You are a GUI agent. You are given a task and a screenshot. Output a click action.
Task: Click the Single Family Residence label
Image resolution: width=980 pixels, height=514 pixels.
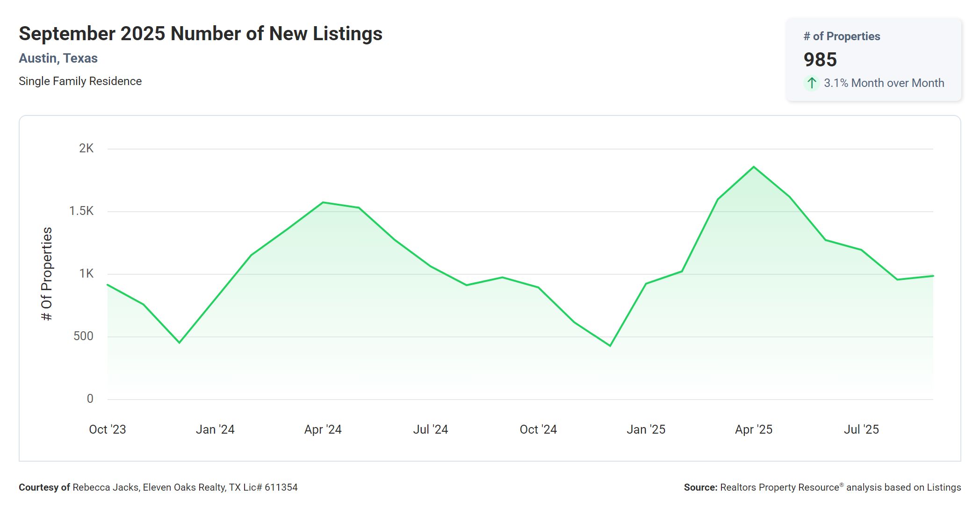[80, 81]
